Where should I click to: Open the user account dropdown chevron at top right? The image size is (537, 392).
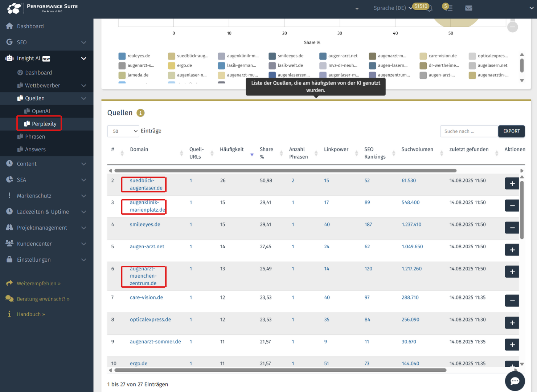coord(532,8)
